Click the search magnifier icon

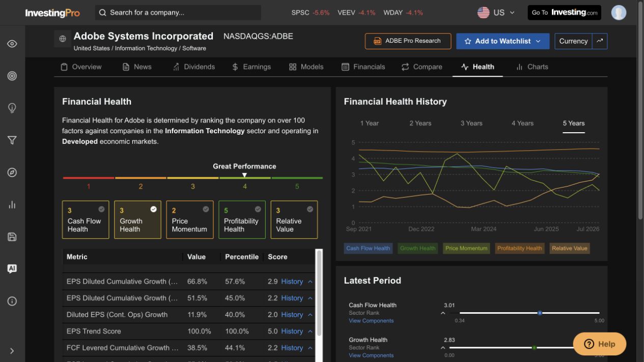click(103, 13)
